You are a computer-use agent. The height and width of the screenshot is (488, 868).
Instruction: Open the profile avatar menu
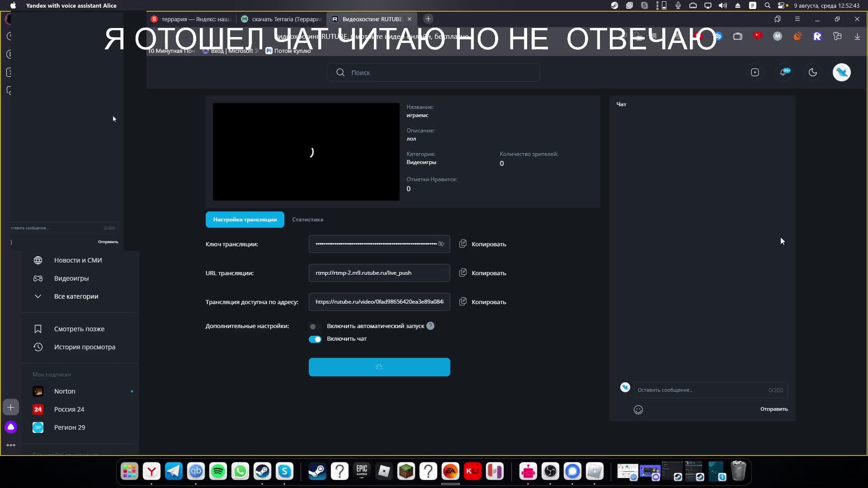pyautogui.click(x=841, y=72)
